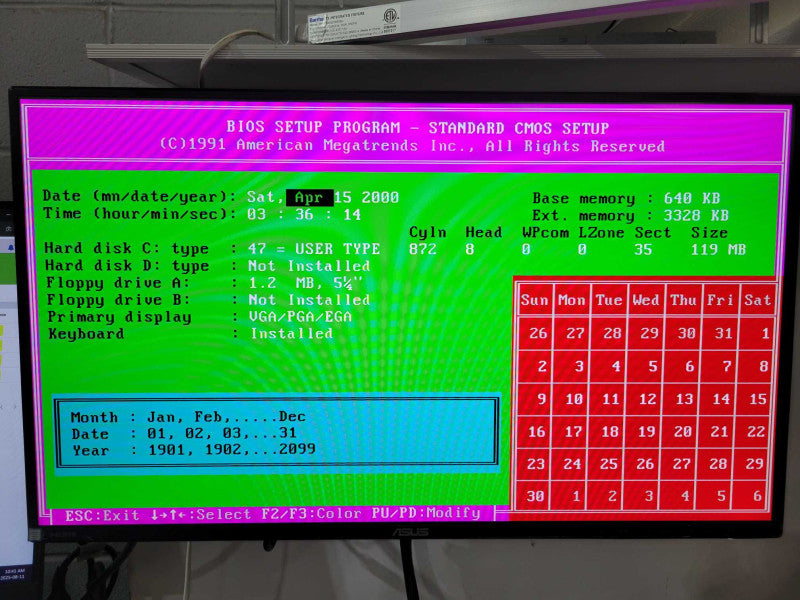Click the "LZone" column header
This screenshot has height=600, width=800.
[x=602, y=233]
